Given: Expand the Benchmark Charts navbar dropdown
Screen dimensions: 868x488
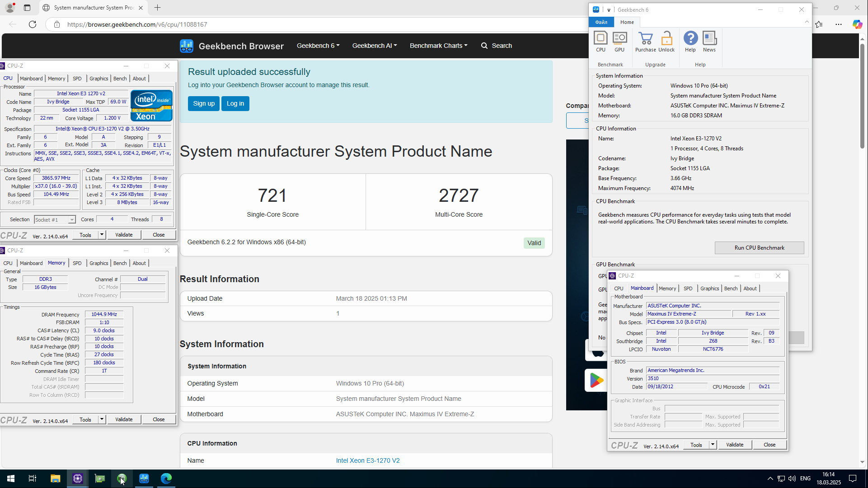Looking at the screenshot, I should pyautogui.click(x=439, y=46).
